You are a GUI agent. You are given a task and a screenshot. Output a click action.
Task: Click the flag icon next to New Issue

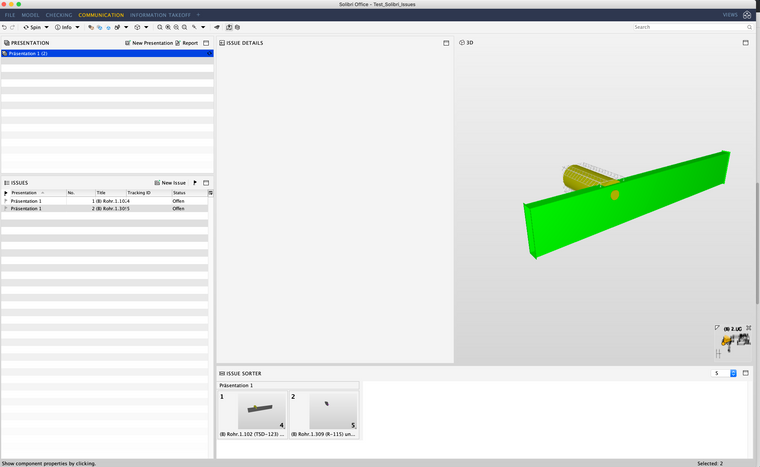195,183
